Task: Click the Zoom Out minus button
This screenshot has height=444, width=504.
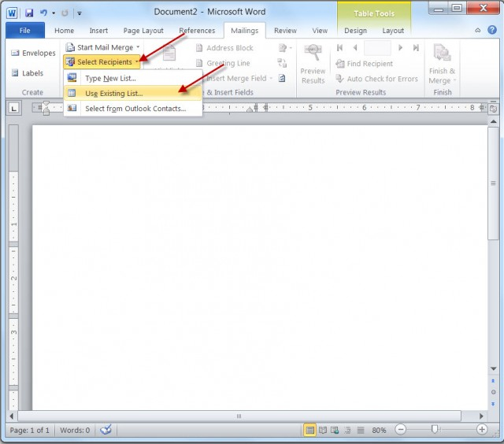Action: [x=401, y=429]
